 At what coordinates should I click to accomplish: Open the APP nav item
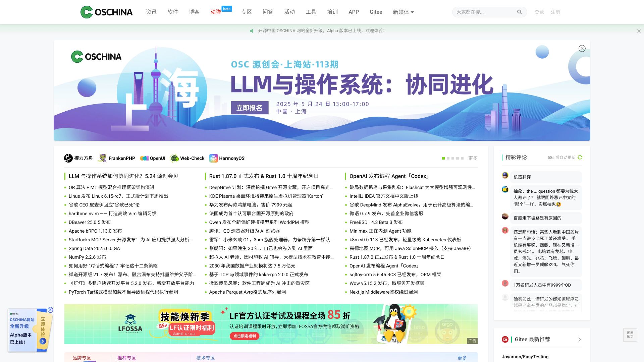pyautogui.click(x=354, y=12)
